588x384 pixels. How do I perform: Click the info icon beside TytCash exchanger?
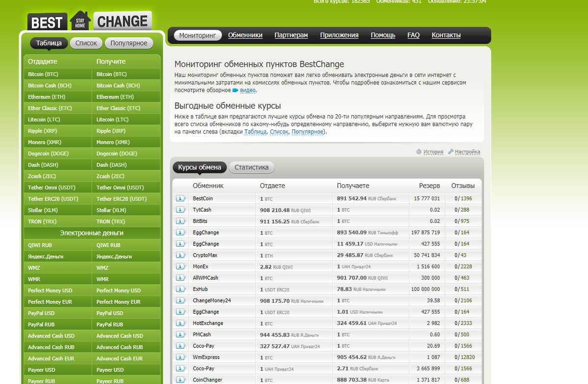coord(181,210)
